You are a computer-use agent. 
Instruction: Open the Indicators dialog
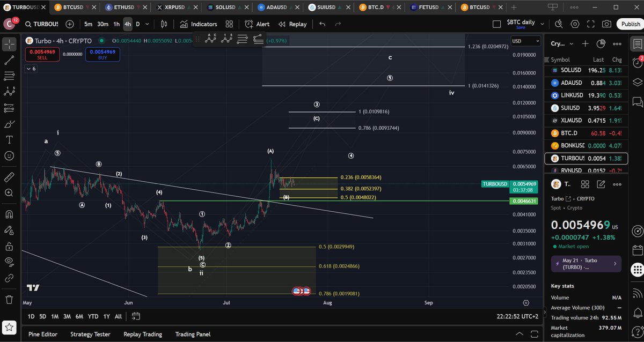click(198, 24)
